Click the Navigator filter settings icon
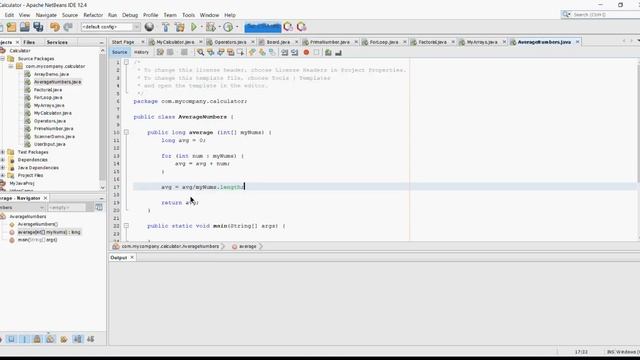 99,207
